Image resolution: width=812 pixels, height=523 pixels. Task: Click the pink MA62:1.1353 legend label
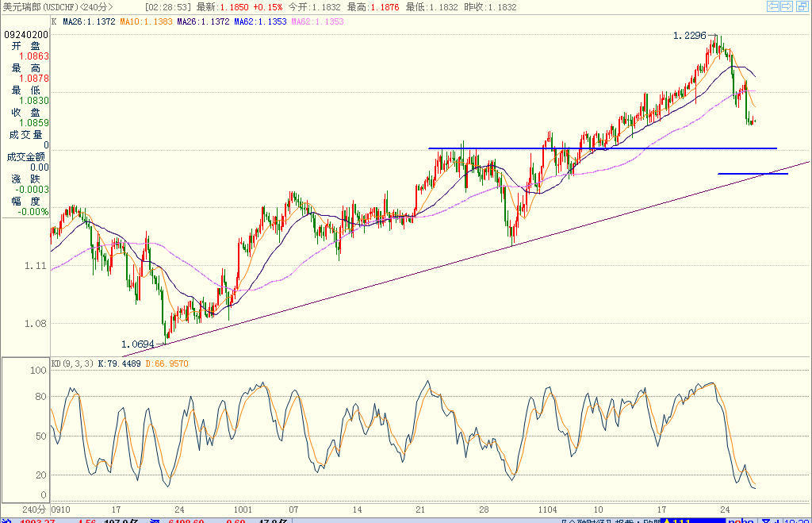pyautogui.click(x=317, y=21)
